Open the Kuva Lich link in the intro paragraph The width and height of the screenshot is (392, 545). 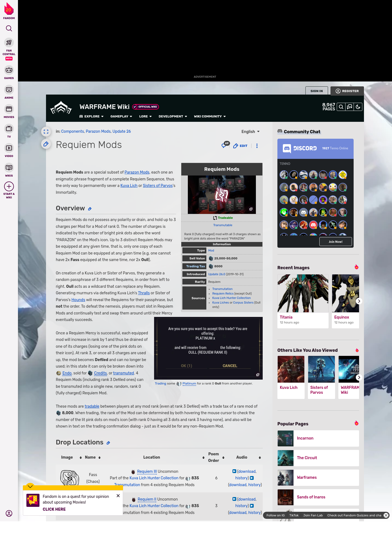point(129,186)
